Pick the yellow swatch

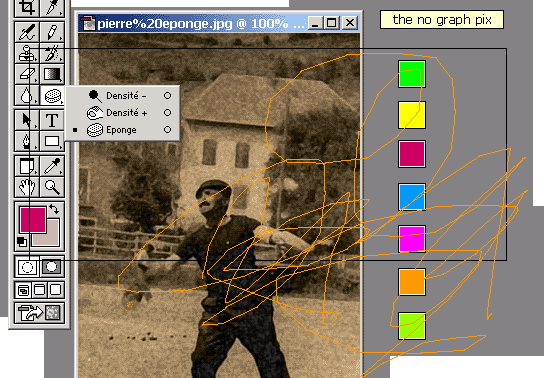click(x=412, y=115)
